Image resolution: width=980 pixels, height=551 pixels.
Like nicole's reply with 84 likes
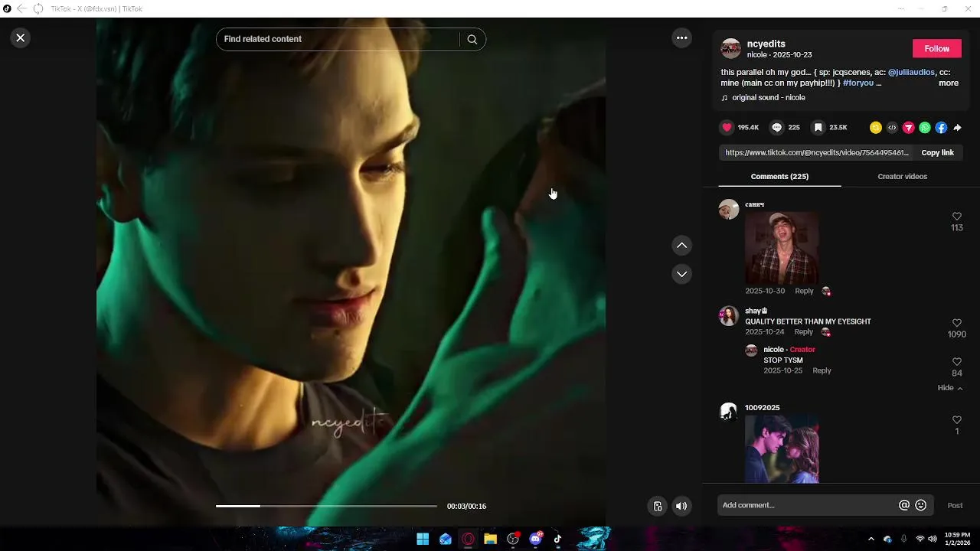pos(956,362)
